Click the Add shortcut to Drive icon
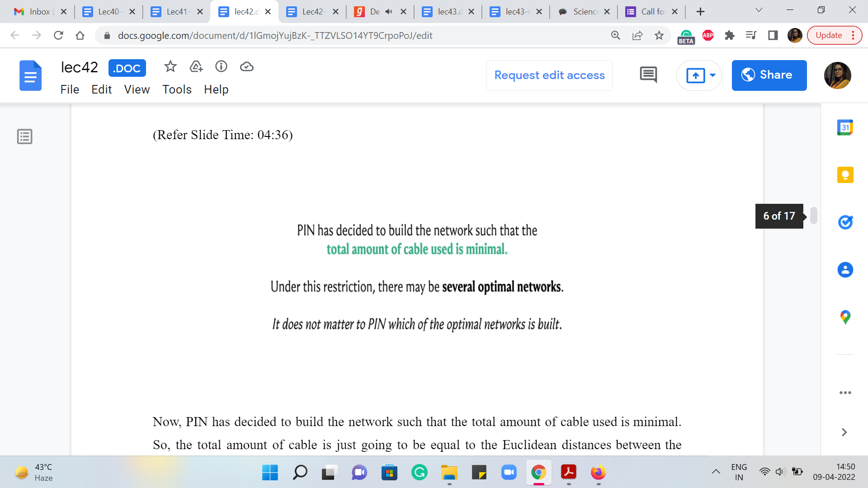868x488 pixels. coord(196,67)
